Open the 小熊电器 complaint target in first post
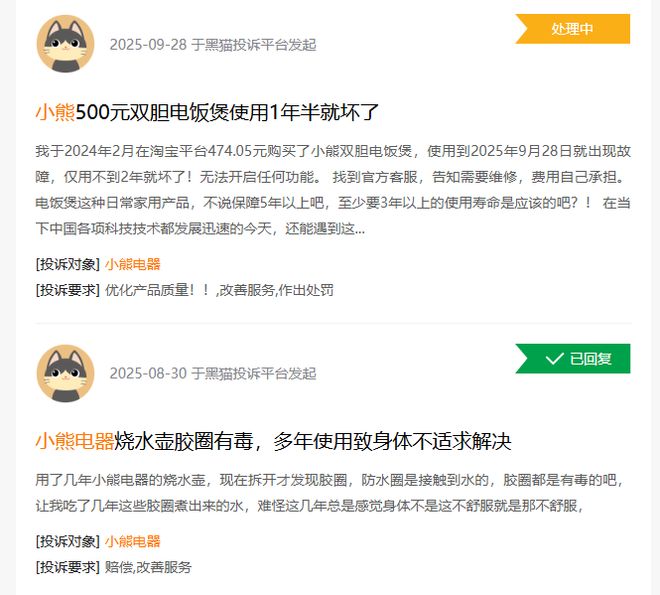This screenshot has width=660, height=595. tap(133, 264)
